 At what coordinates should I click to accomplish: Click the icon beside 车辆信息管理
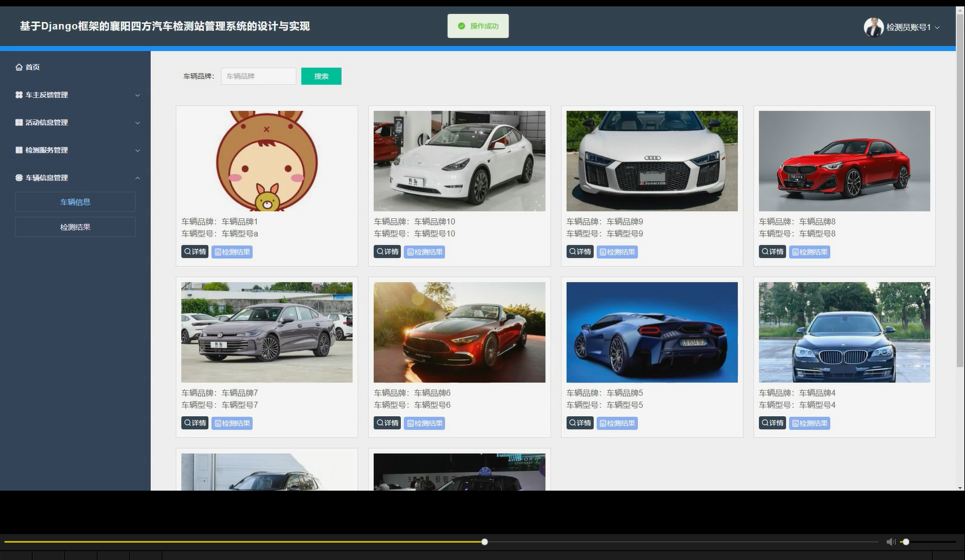[x=19, y=178]
